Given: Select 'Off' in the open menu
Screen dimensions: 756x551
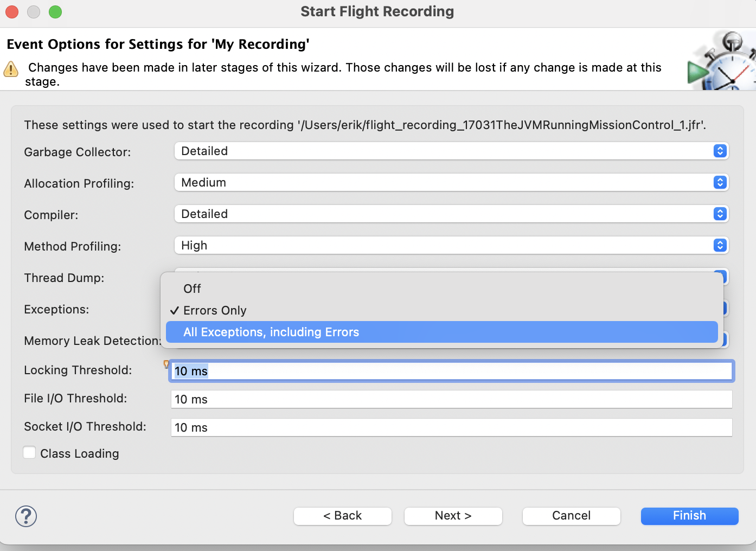Looking at the screenshot, I should (192, 289).
